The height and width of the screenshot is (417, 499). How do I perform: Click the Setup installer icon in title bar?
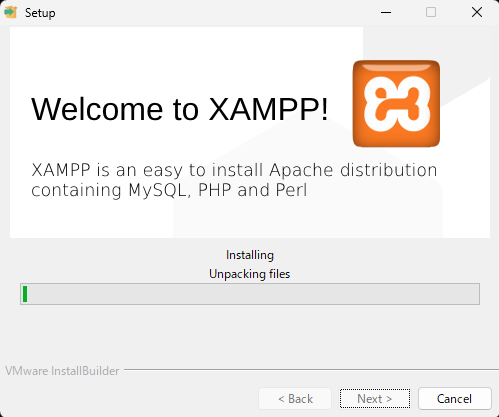(x=11, y=13)
